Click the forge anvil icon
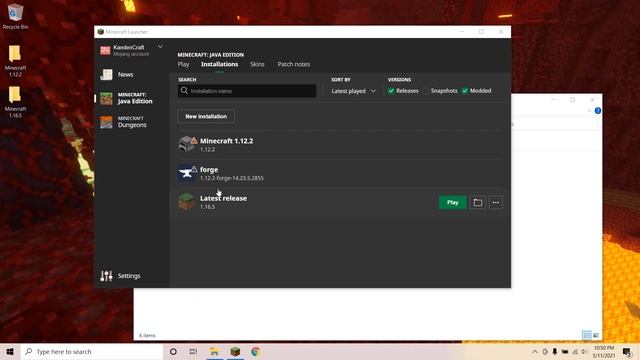Screen dimensions: 640x360 (x=187, y=173)
